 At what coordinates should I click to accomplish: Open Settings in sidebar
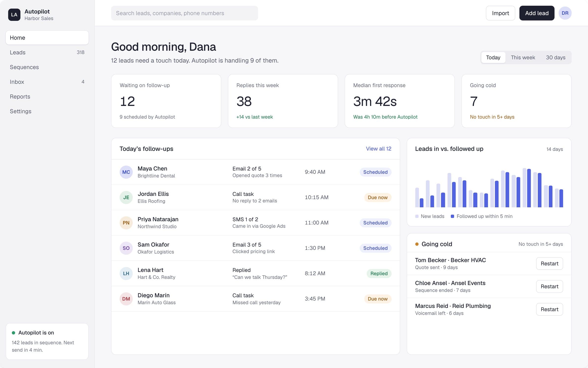47,111
